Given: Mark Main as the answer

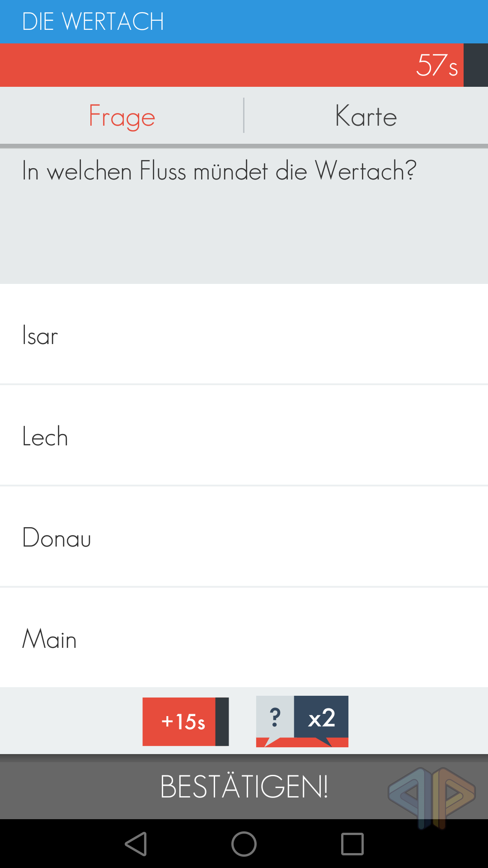Looking at the screenshot, I should [x=244, y=638].
